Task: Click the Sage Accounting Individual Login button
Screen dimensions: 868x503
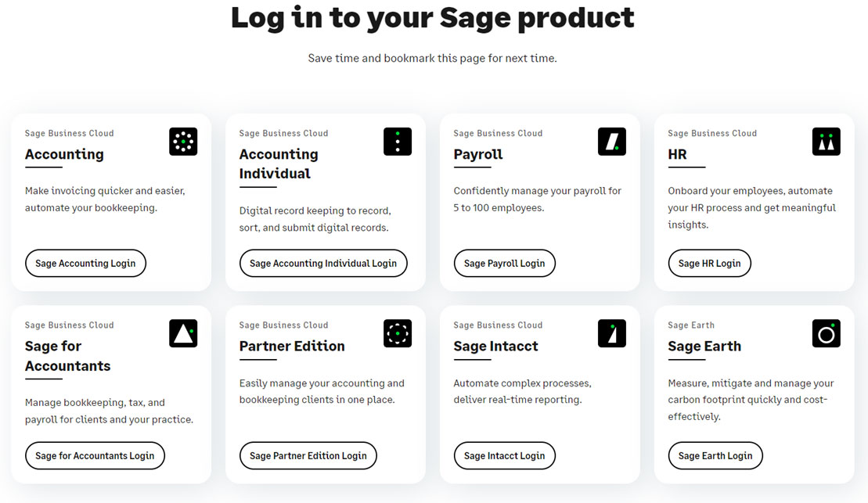Action: tap(323, 263)
